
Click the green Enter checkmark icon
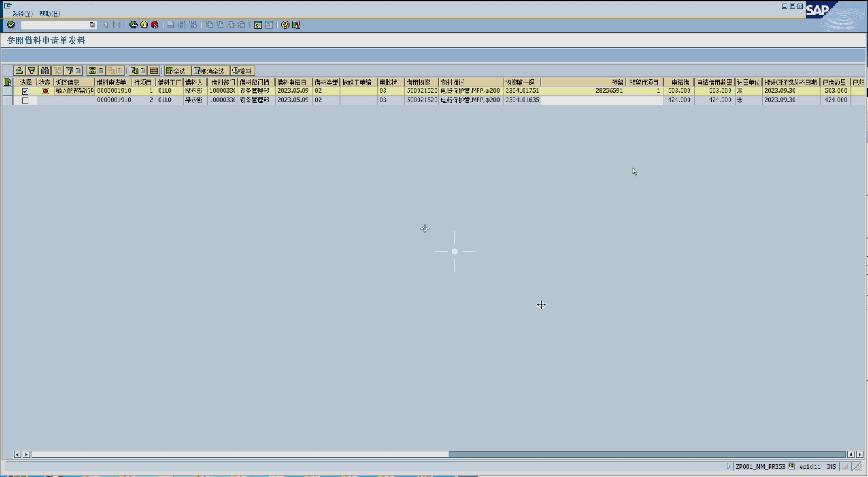coord(11,25)
